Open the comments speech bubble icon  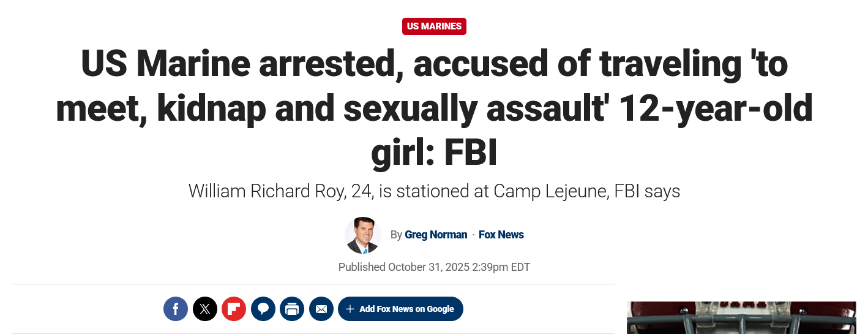tap(263, 309)
